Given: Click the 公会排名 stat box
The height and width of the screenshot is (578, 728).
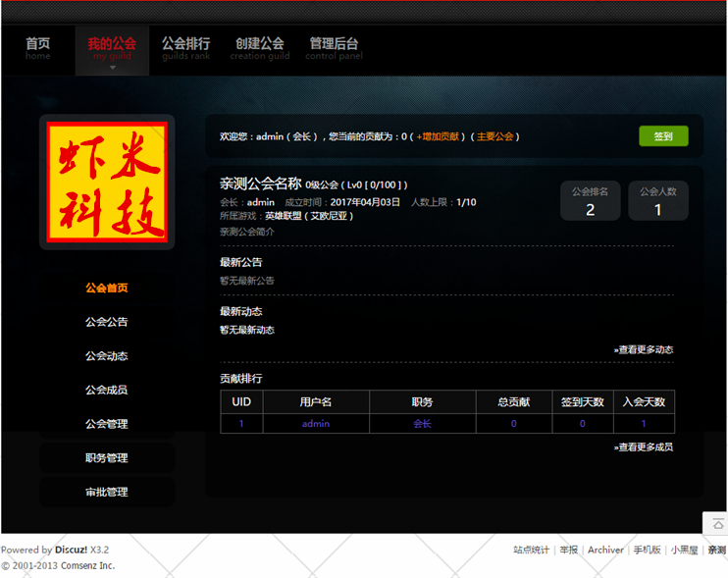Looking at the screenshot, I should pyautogui.click(x=590, y=200).
